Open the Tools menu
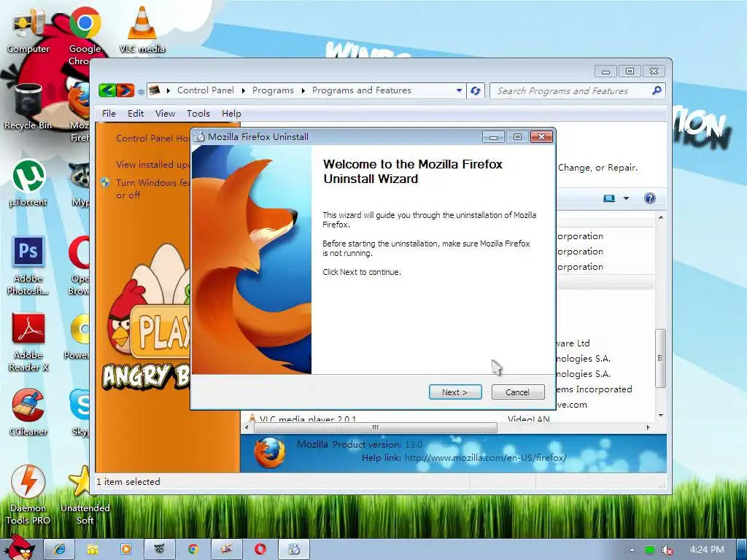This screenshot has width=747, height=560. tap(198, 113)
